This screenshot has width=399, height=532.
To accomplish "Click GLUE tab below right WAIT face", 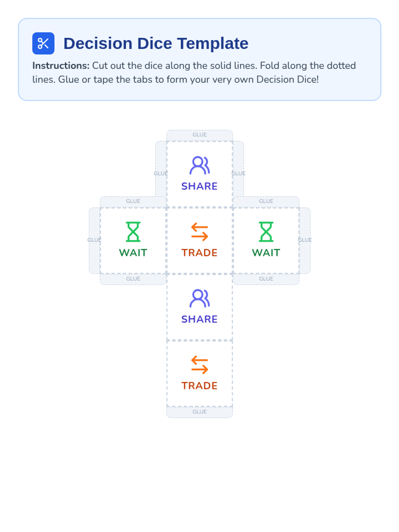I will [x=266, y=279].
